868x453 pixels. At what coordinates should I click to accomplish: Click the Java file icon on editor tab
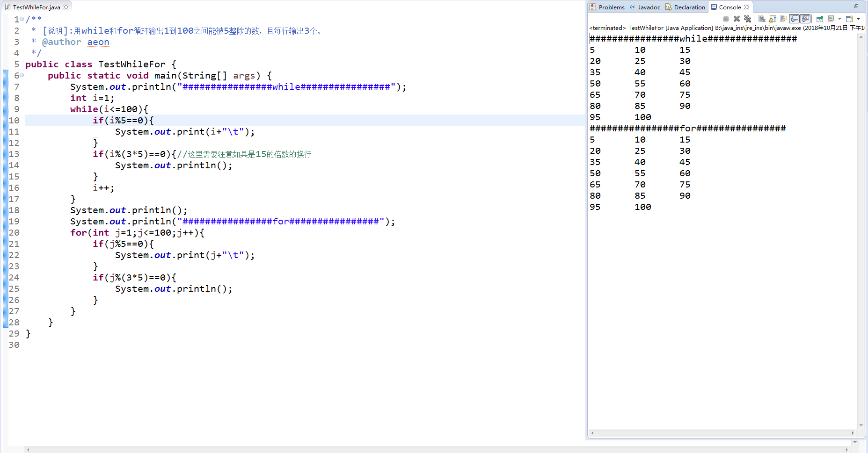tap(7, 7)
